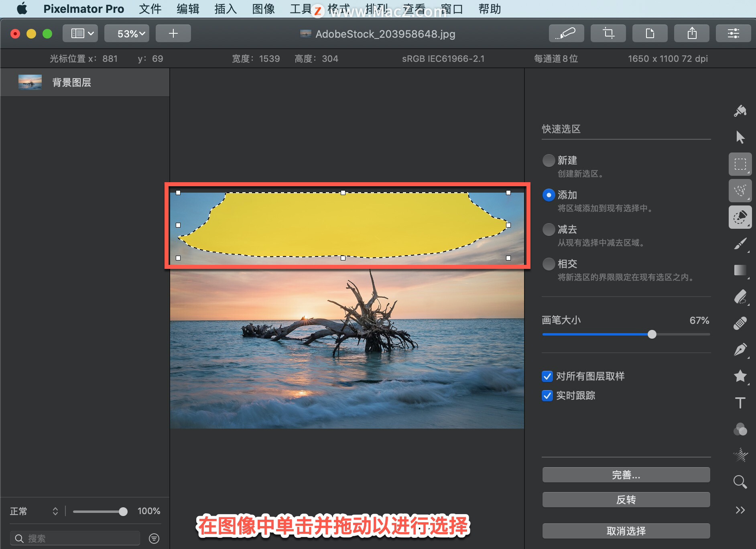
Task: Uncheck 对所有图层取样
Action: 547,376
